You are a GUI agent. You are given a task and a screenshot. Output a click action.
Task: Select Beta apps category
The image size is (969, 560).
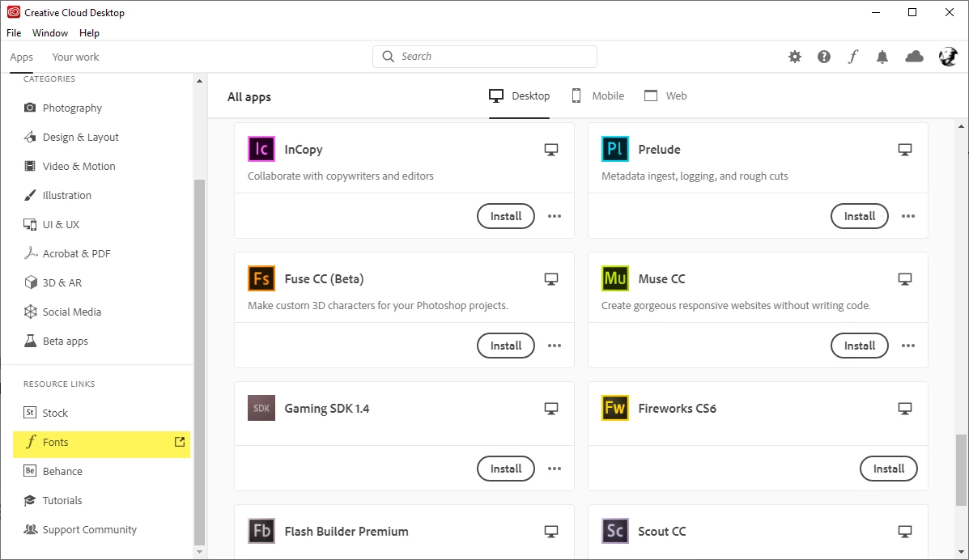[x=56, y=341]
